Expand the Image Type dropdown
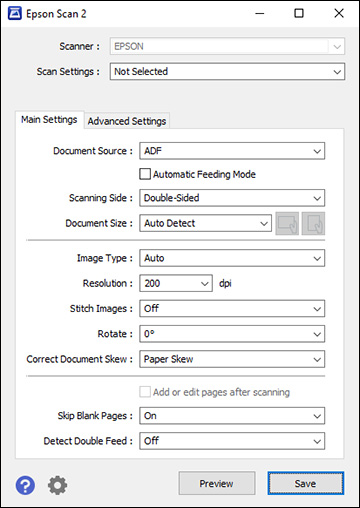The height and width of the screenshot is (508, 360). pos(232,258)
